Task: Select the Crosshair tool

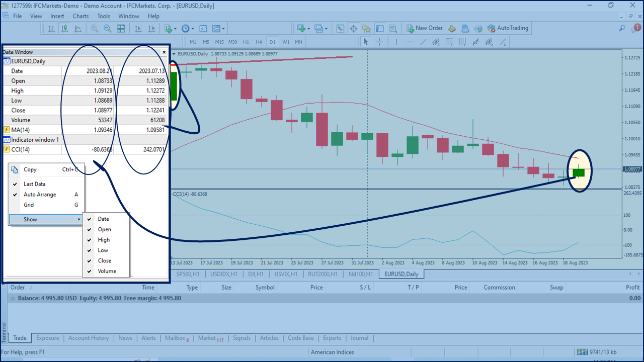Action: click(379, 42)
